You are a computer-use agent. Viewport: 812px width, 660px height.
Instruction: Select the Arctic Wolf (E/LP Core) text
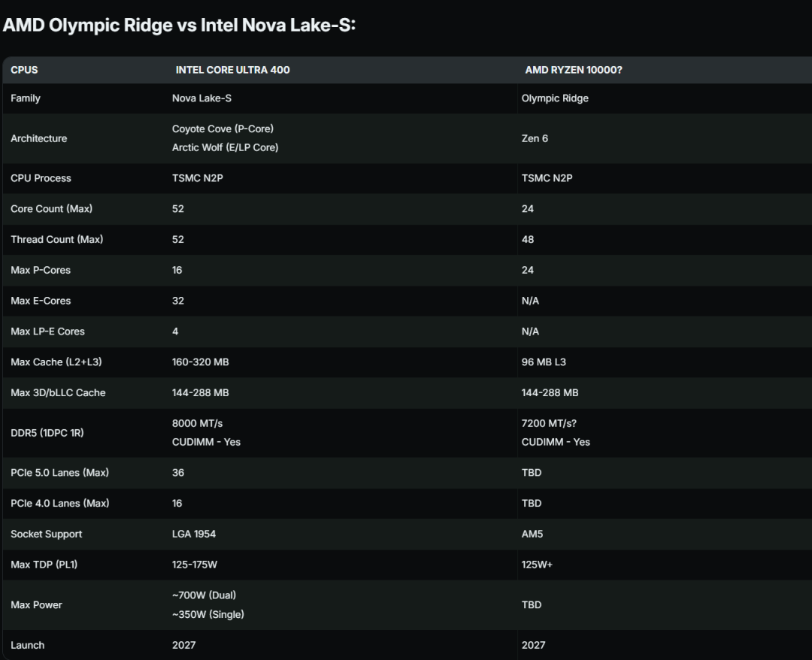[226, 147]
